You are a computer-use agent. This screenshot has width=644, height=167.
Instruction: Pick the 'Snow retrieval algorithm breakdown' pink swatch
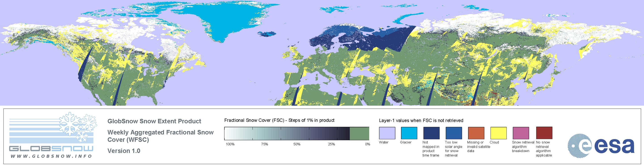click(521, 133)
